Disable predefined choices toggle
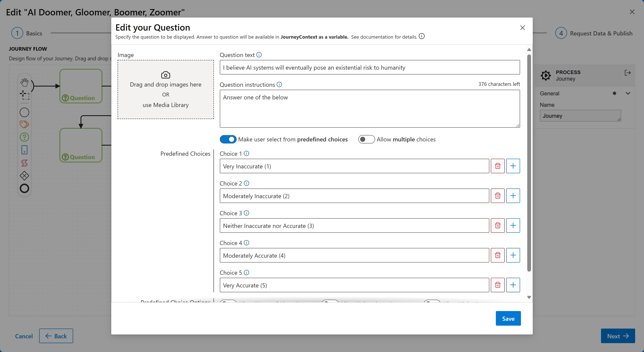Image resolution: width=644 pixels, height=352 pixels. click(x=228, y=139)
